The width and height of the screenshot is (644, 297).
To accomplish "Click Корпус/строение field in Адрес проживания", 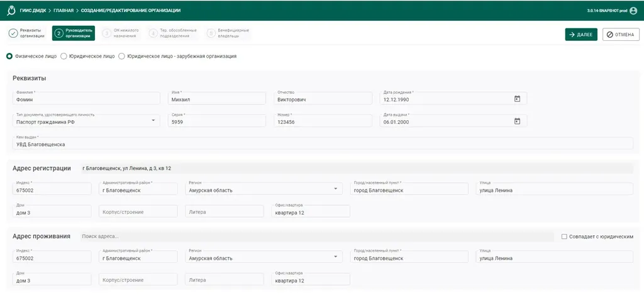I will tap(138, 279).
